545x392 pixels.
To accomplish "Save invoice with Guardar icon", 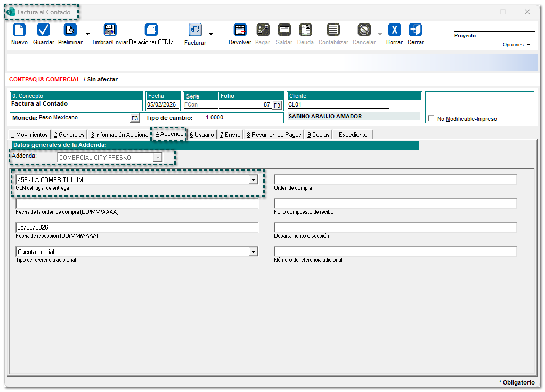I will coord(43,30).
